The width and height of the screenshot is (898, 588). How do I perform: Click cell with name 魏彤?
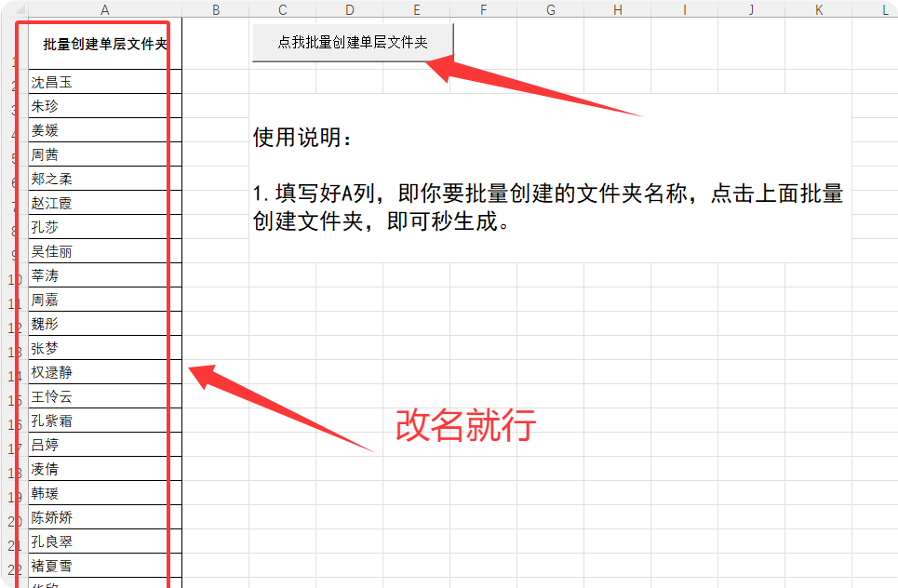click(x=105, y=324)
